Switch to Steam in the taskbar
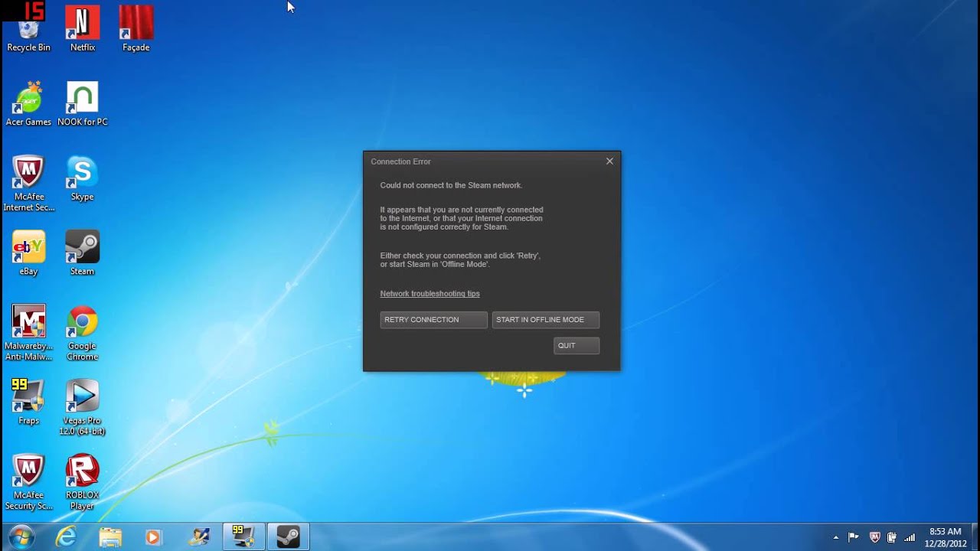980x551 pixels. point(288,536)
